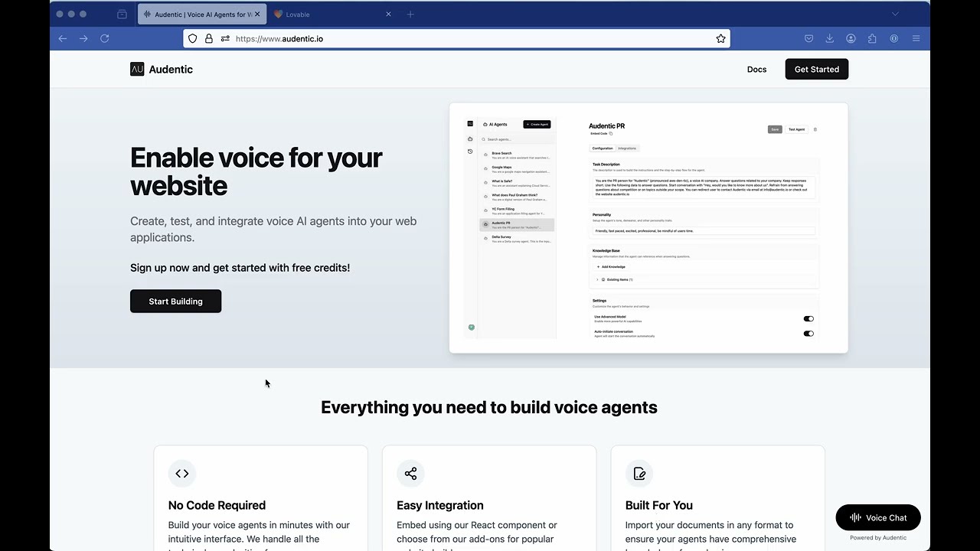Click Search agents field in the preview
This screenshot has height=551, width=980.
tap(517, 139)
